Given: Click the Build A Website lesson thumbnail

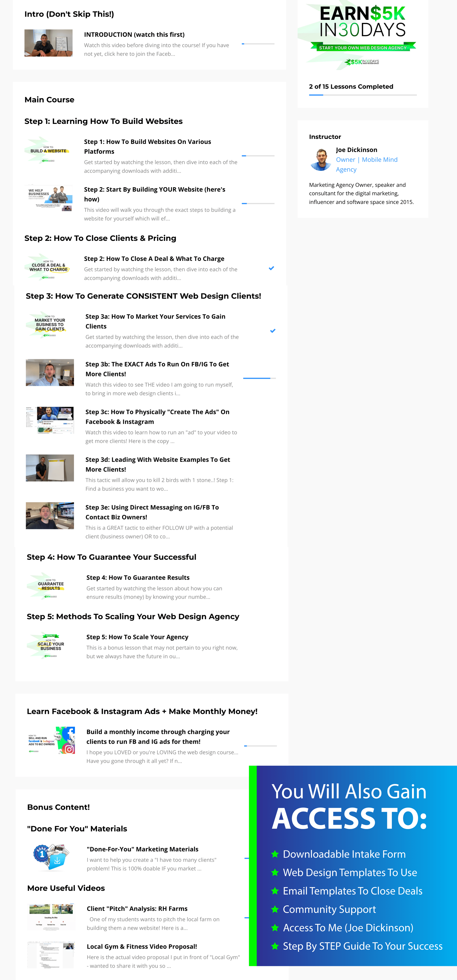Looking at the screenshot, I should (x=48, y=150).
